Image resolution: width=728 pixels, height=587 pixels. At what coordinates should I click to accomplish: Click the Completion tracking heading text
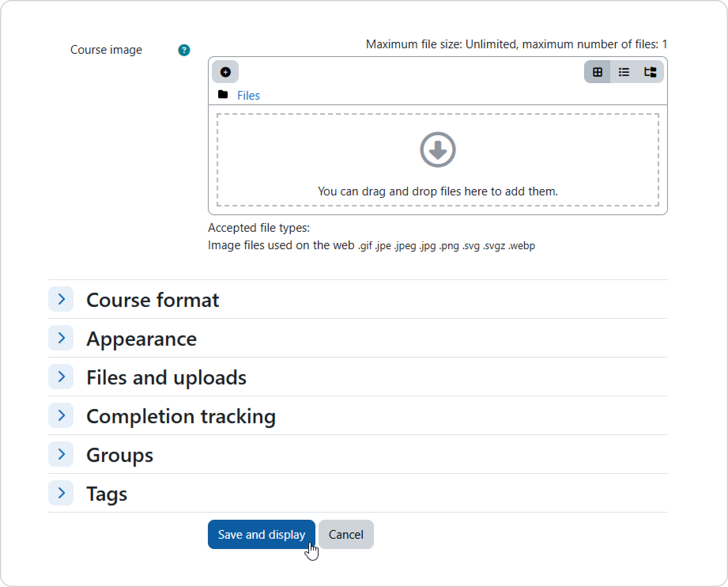click(181, 416)
